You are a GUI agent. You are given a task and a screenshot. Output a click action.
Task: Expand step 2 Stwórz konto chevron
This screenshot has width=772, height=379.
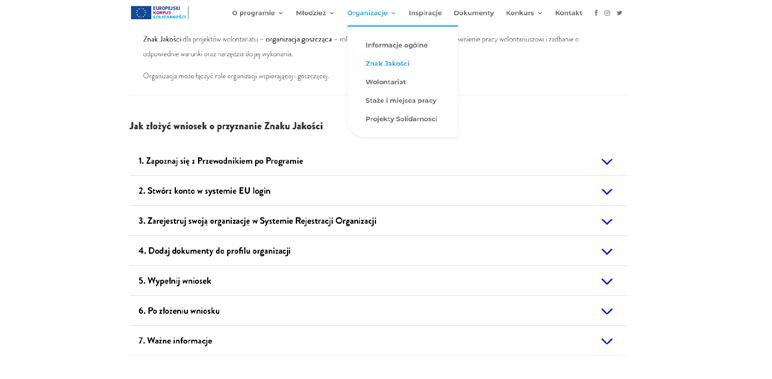607,191
